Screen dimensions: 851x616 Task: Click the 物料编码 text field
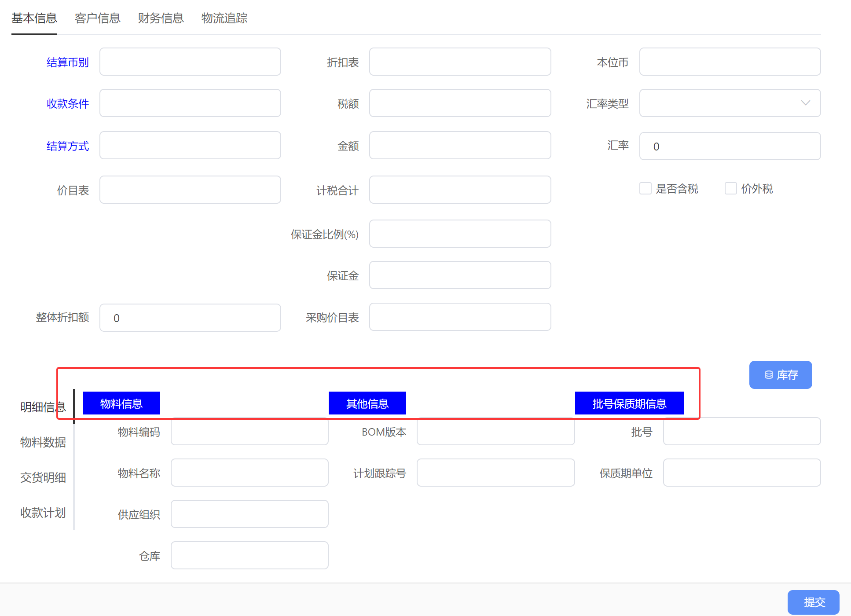(249, 432)
